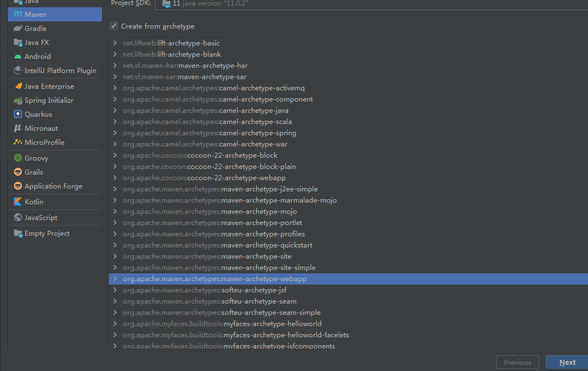Click the Android robot icon
The width and height of the screenshot is (588, 371).
point(17,56)
